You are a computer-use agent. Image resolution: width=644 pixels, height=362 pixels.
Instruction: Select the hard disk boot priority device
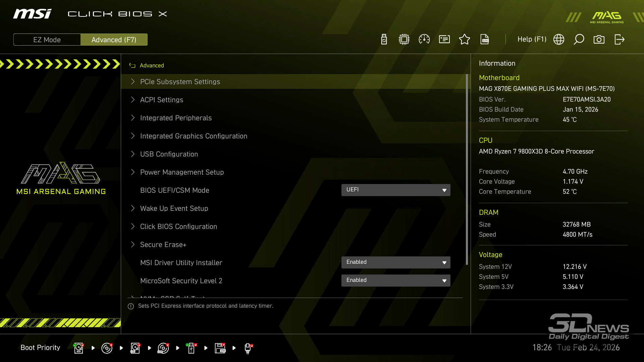[78, 348]
